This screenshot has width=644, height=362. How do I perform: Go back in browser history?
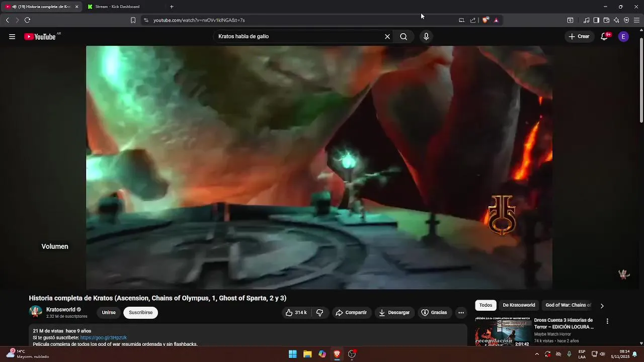click(7, 20)
